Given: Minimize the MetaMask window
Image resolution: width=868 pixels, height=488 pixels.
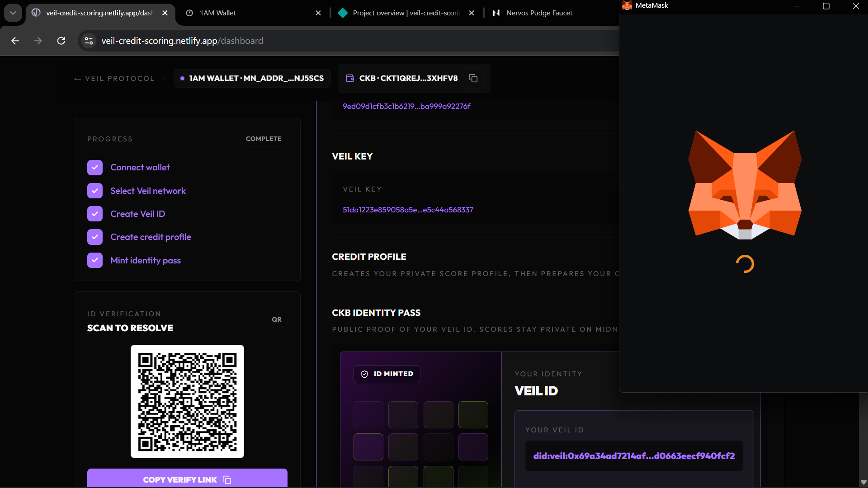Looking at the screenshot, I should tap(797, 6).
